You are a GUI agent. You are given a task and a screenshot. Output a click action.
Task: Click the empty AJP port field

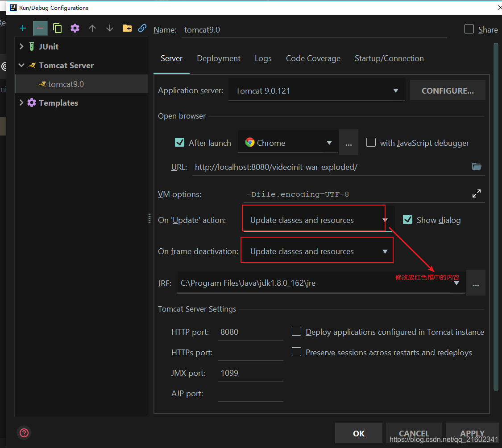click(250, 393)
